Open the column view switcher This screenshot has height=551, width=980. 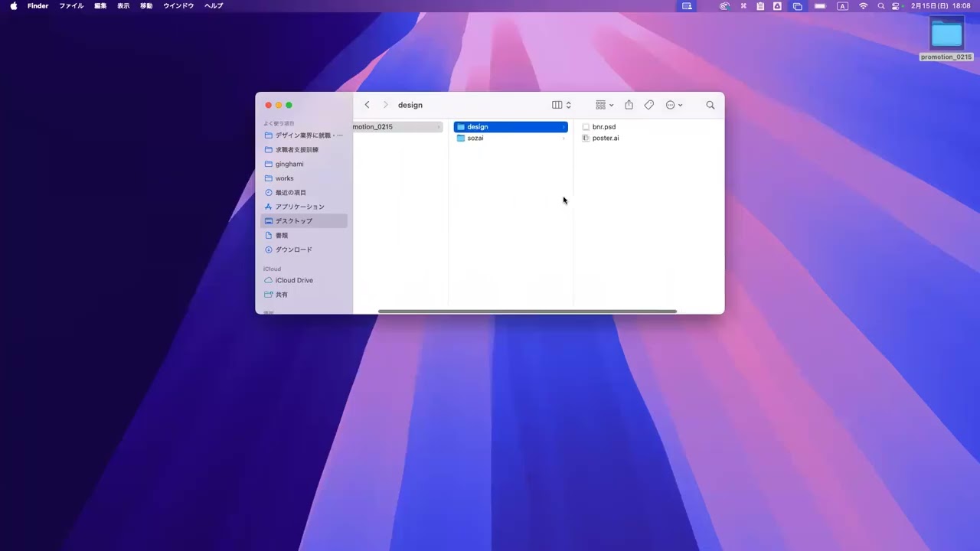pyautogui.click(x=562, y=105)
